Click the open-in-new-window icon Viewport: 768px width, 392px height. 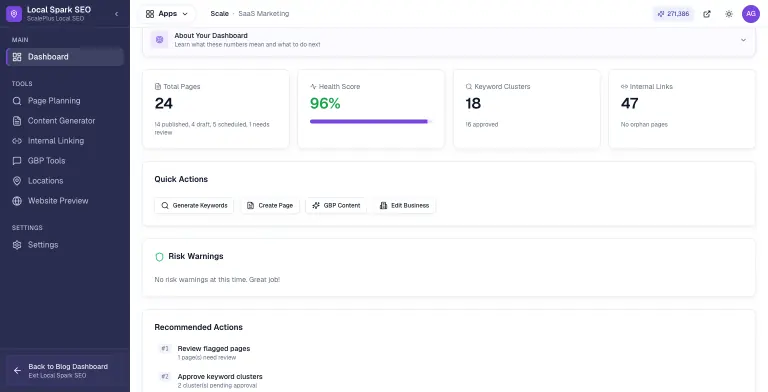pyautogui.click(x=707, y=14)
